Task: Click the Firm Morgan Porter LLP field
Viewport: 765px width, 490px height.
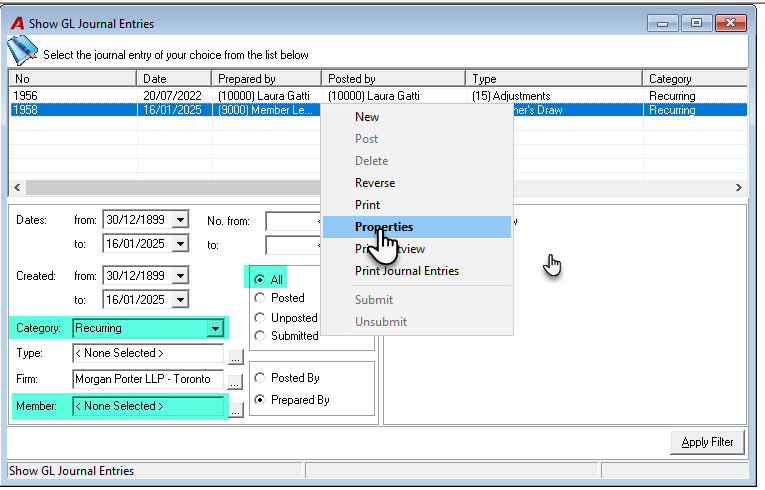Action: pos(148,379)
